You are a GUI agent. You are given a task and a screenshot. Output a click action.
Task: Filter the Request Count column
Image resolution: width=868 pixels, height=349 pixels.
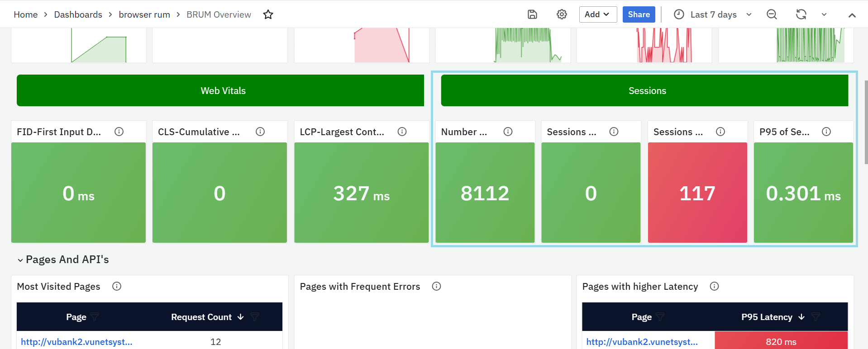[255, 317]
